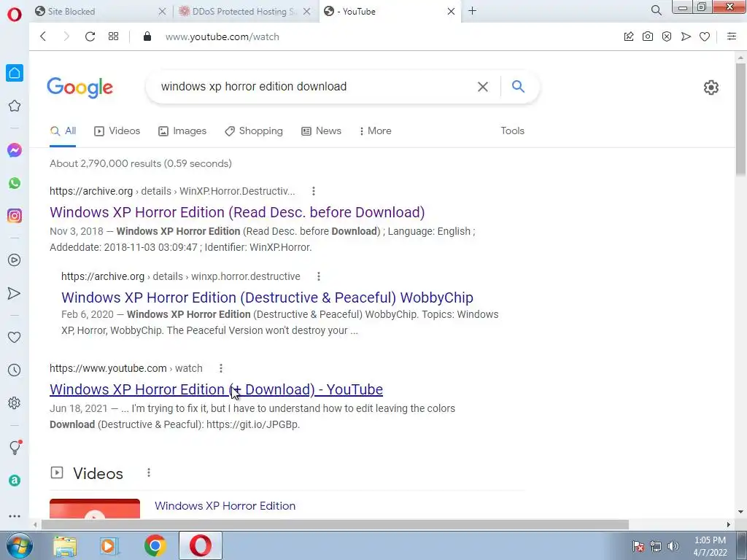The width and height of the screenshot is (747, 560).
Task: Open My Flow arrow in sidebar
Action: click(x=15, y=293)
